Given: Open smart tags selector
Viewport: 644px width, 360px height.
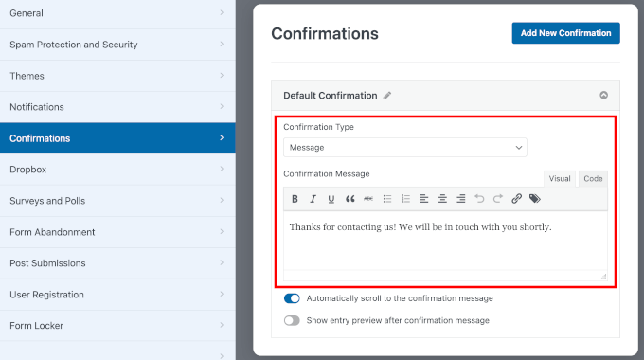Looking at the screenshot, I should 535,199.
